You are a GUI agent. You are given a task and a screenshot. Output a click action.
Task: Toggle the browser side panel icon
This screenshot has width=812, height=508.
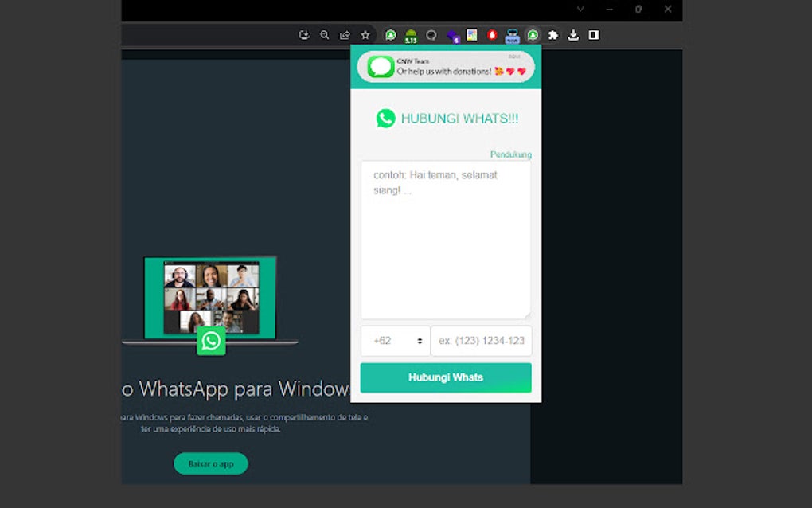tap(593, 35)
